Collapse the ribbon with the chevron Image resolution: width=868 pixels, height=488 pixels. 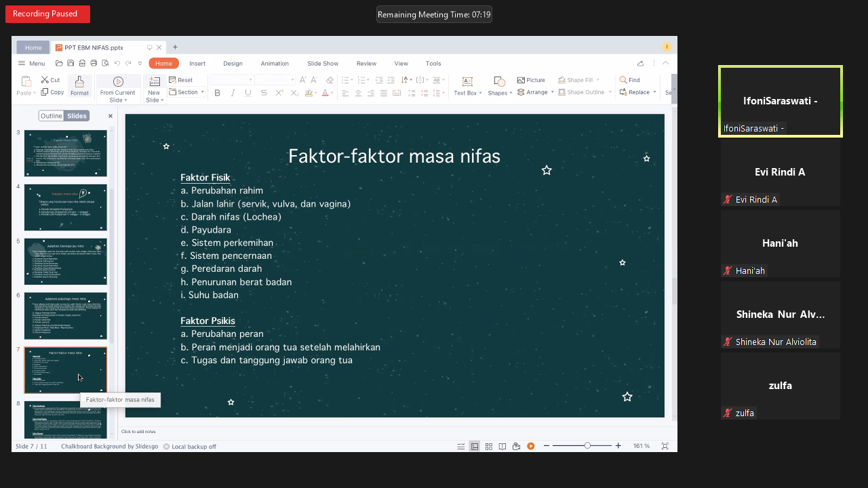coord(665,63)
